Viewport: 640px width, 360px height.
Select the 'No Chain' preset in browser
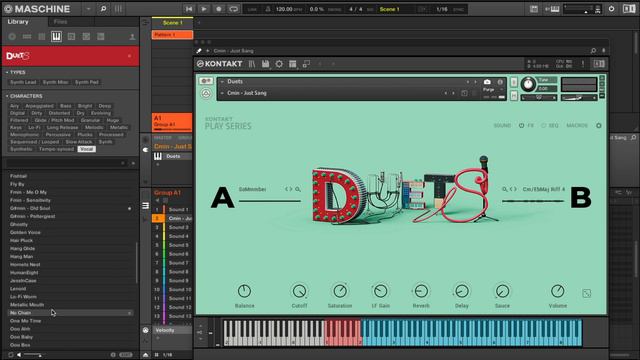70,313
